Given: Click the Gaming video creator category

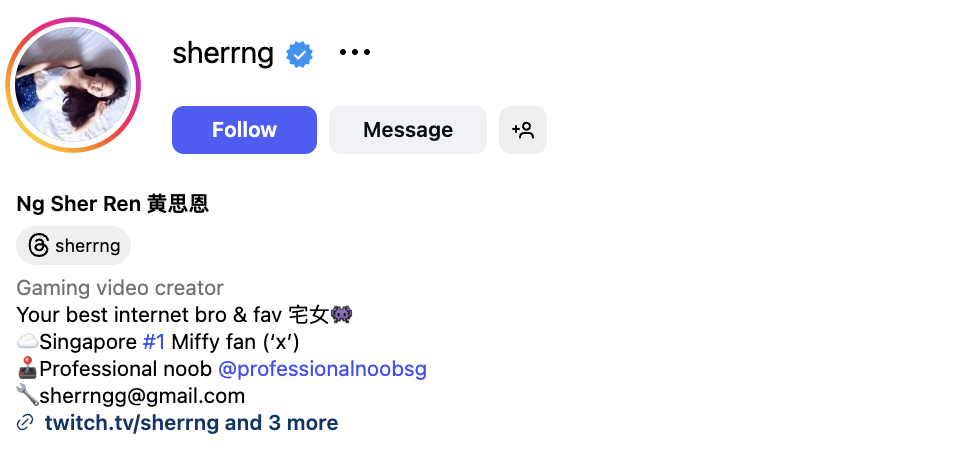Looking at the screenshot, I should coord(120,288).
